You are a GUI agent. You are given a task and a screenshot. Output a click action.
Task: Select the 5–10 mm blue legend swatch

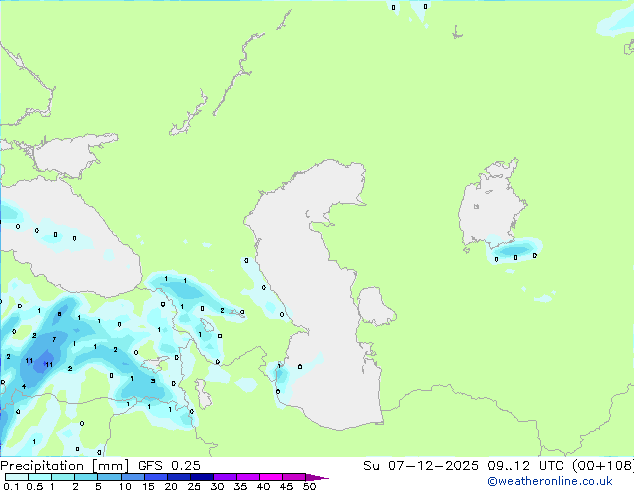pyautogui.click(x=109, y=477)
